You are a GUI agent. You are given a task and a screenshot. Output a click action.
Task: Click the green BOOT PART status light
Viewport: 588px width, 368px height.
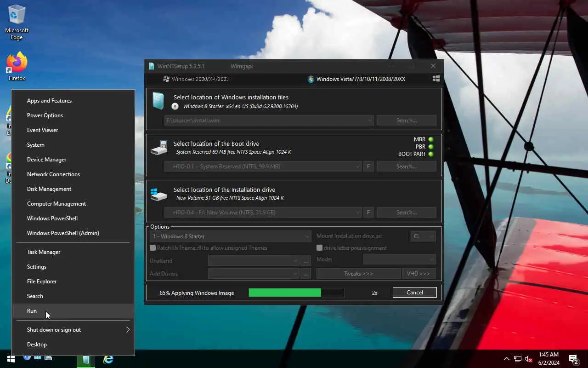point(431,154)
